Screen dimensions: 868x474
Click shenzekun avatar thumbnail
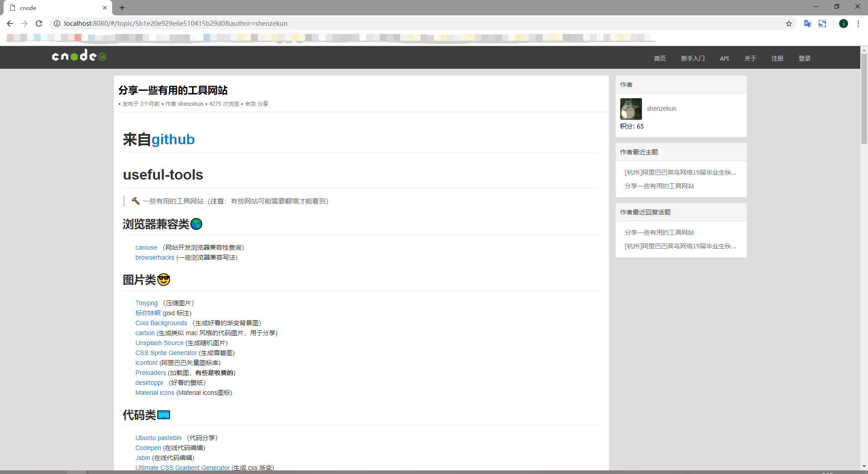pyautogui.click(x=631, y=109)
